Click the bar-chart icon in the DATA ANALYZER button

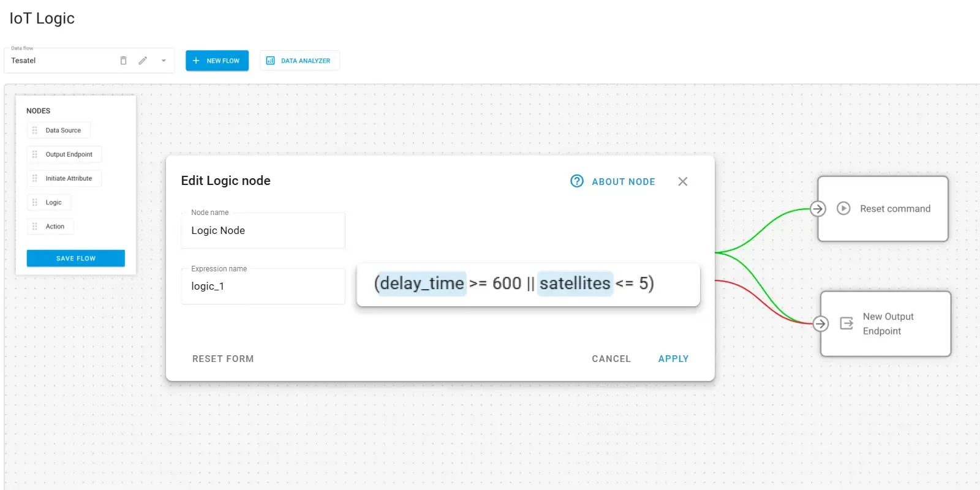coord(270,60)
